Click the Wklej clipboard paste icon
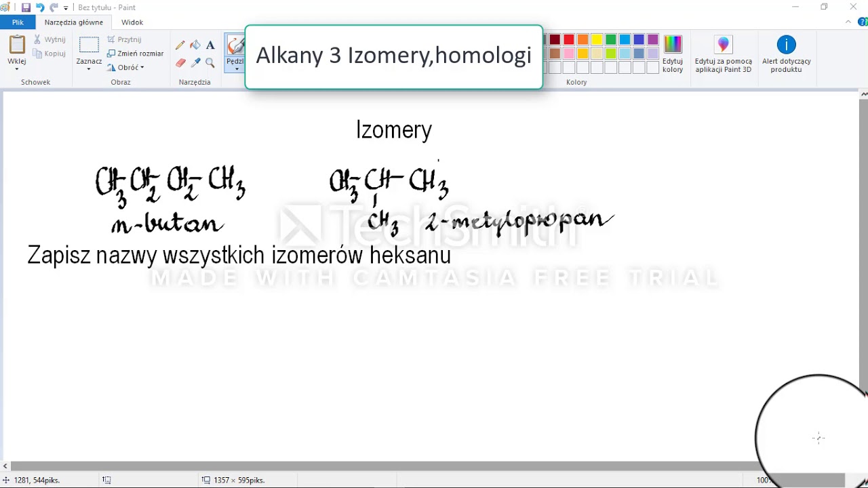The image size is (868, 488). coord(17,45)
